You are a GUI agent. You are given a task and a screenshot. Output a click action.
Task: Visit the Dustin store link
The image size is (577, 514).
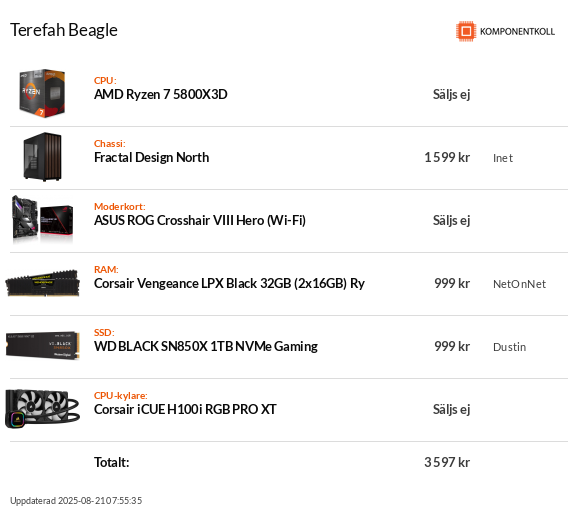pos(509,347)
